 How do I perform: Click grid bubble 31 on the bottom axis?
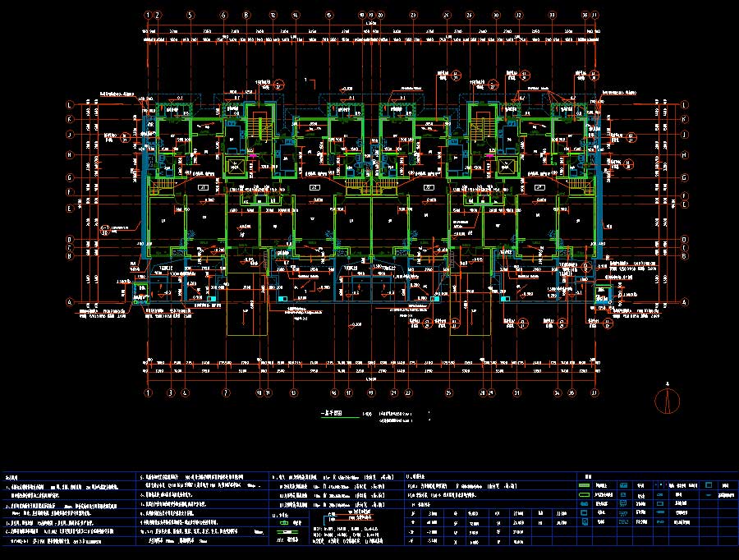516,392
